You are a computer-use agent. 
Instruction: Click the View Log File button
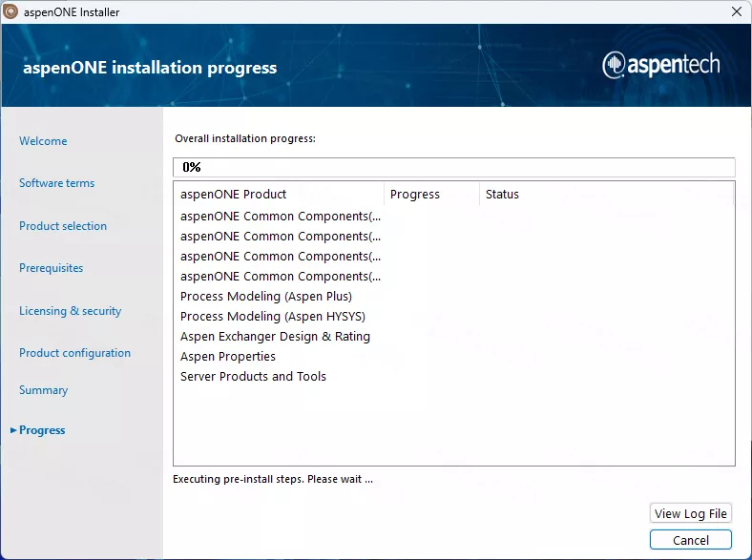tap(690, 513)
